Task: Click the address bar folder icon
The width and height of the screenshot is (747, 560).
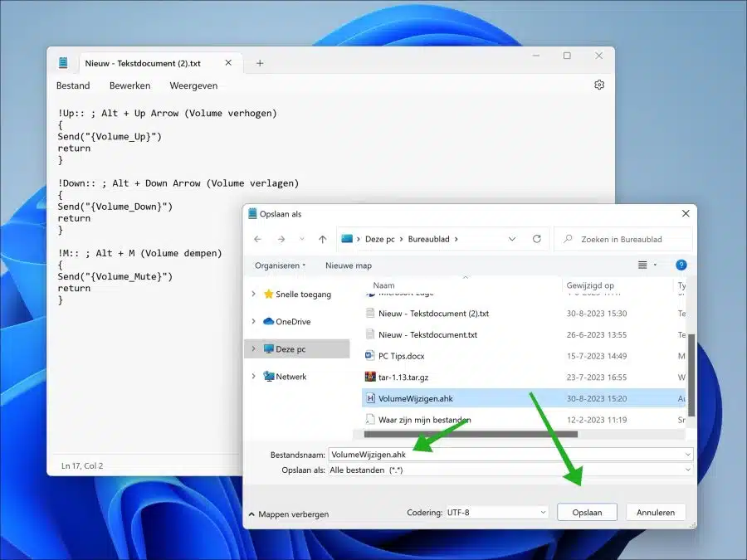Action: (347, 239)
